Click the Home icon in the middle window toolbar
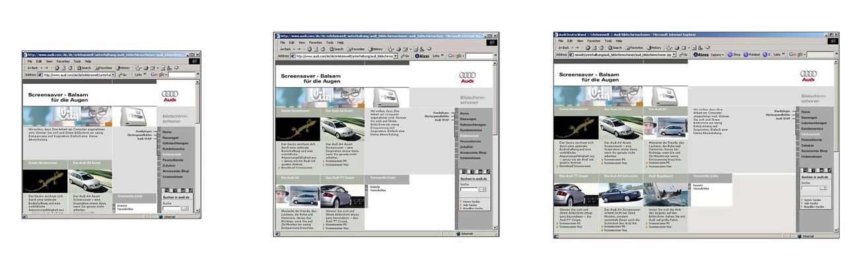Screen dimensions: 868x276 (323, 49)
